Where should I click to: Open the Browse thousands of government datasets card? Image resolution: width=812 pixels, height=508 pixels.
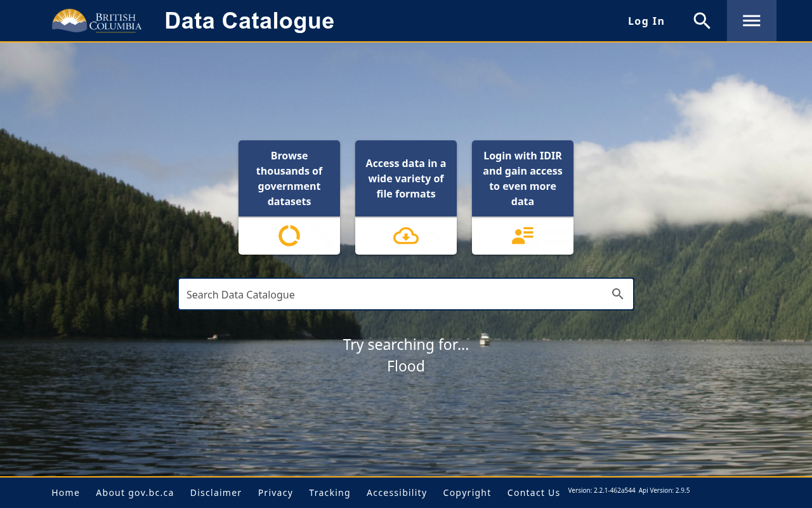point(289,197)
